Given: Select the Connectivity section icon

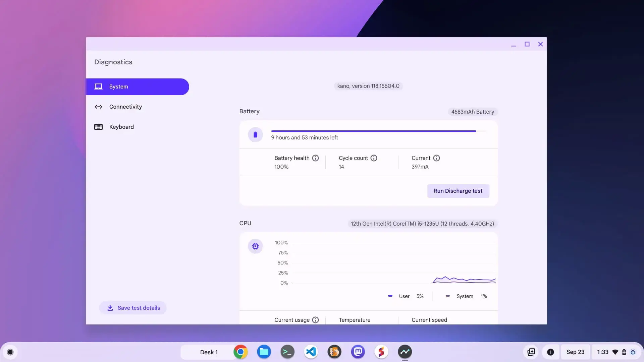Looking at the screenshot, I should point(98,107).
